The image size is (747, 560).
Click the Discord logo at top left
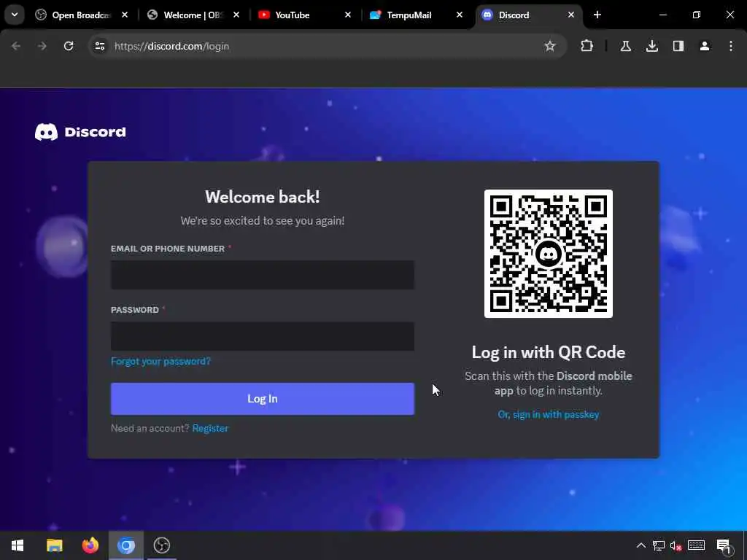80,132
